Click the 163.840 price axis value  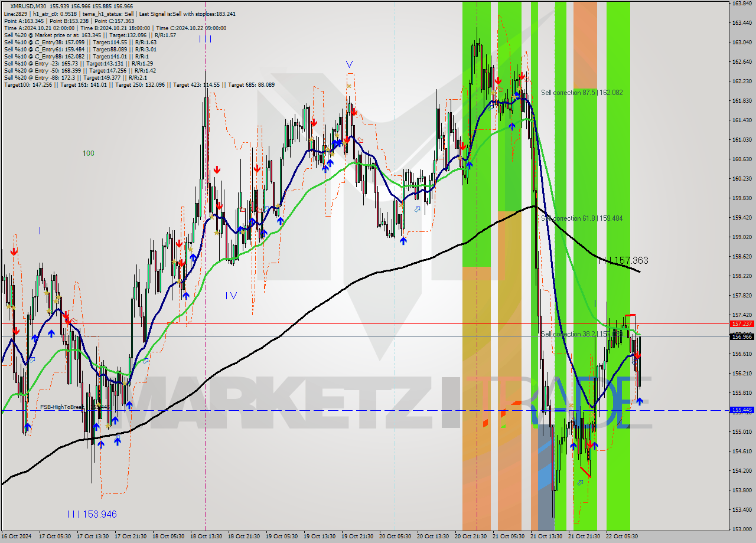pos(741,4)
